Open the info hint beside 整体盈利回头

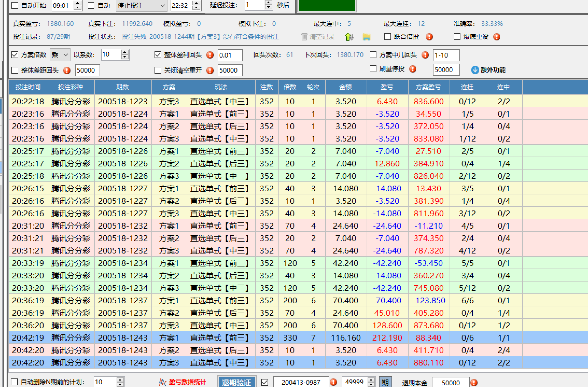coord(210,55)
